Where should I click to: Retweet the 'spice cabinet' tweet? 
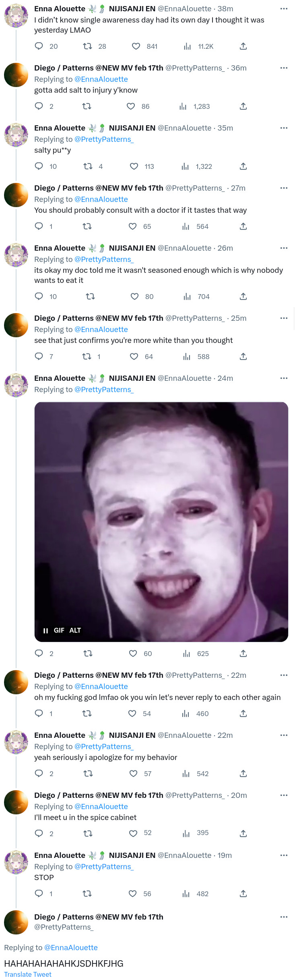pos(88,833)
